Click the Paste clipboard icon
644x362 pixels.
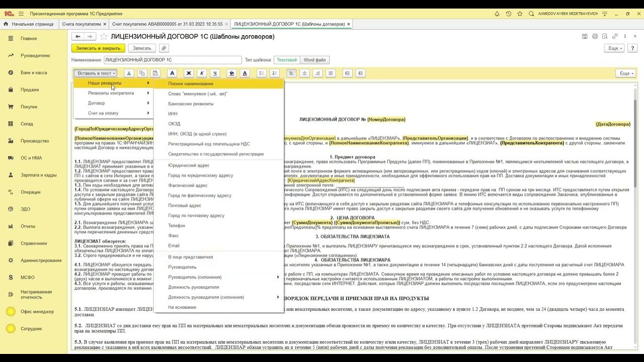[x=155, y=73]
